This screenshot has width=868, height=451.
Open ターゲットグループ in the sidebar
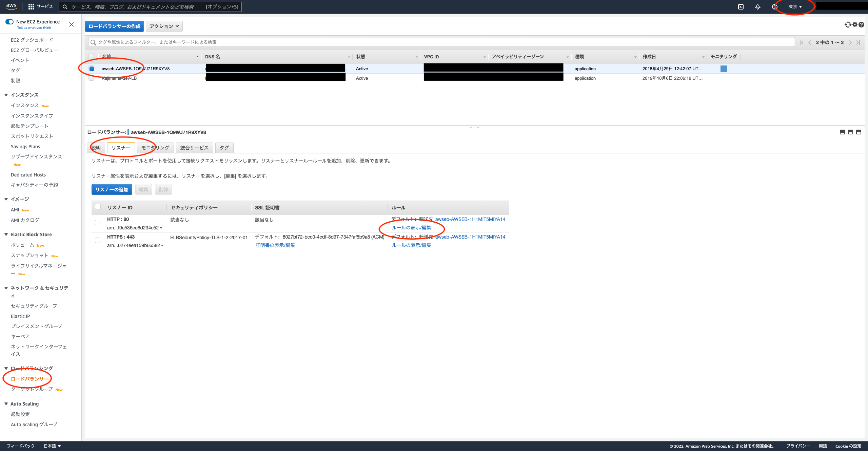click(x=32, y=389)
